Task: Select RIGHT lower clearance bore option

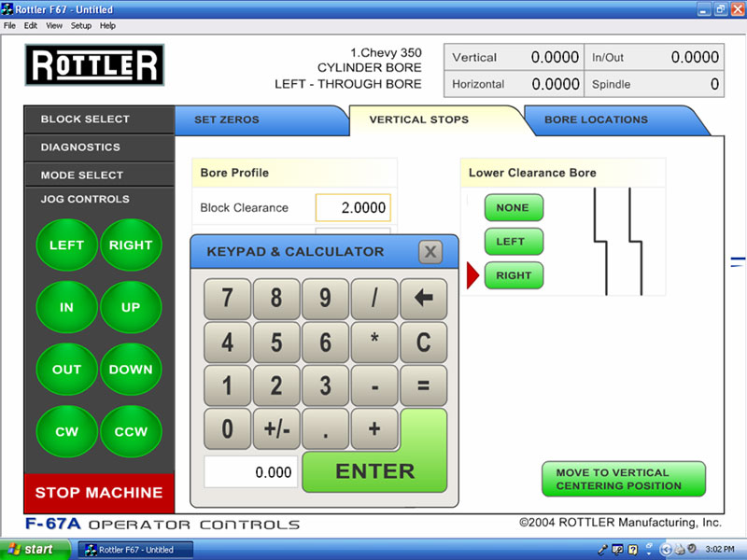Action: click(513, 276)
